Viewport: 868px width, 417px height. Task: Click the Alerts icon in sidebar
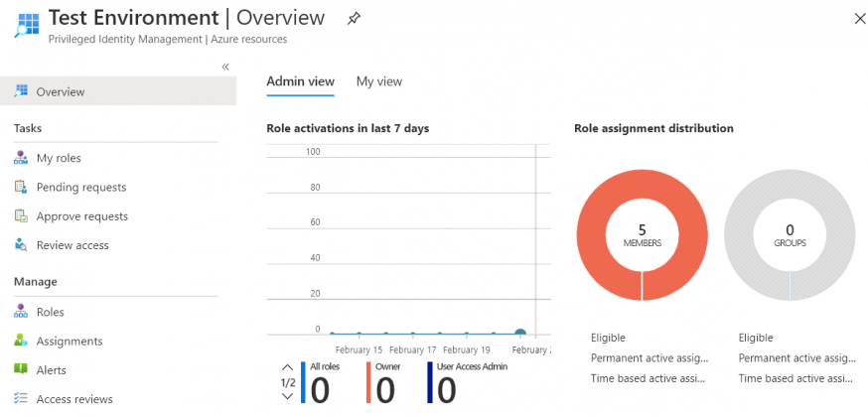point(21,369)
